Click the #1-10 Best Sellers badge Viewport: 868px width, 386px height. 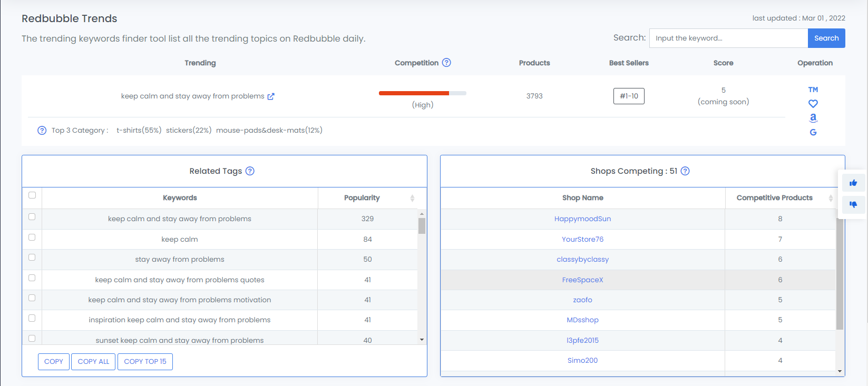(629, 96)
